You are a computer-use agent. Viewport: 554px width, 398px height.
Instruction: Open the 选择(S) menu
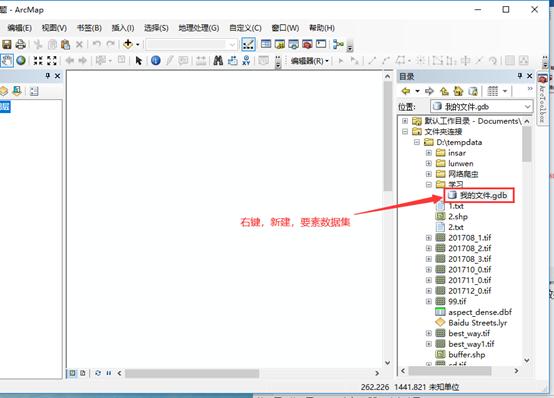click(156, 28)
